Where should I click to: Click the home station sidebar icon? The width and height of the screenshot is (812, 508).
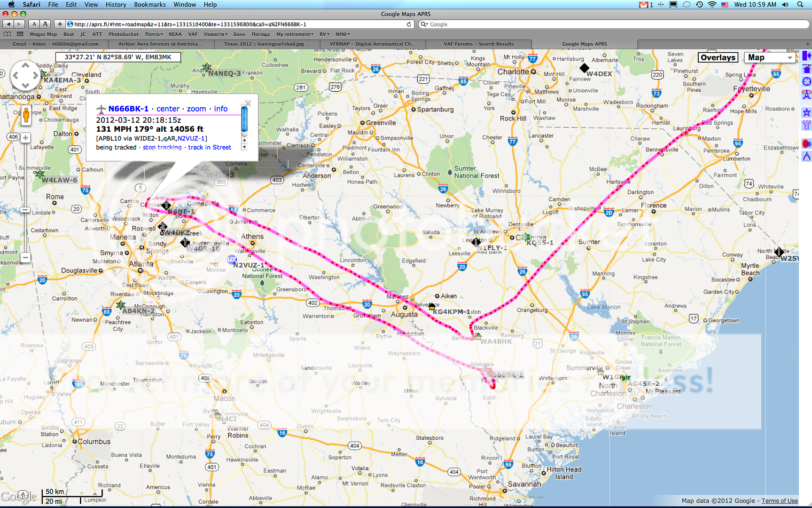pyautogui.click(x=806, y=69)
